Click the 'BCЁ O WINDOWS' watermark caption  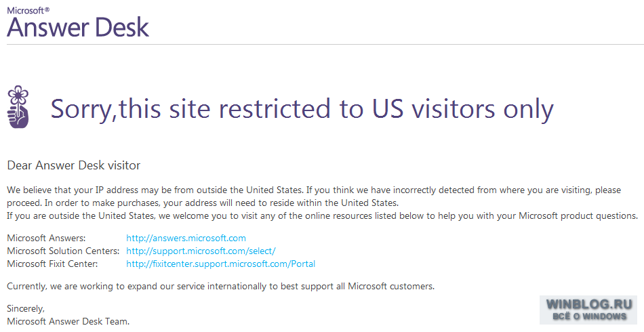pyautogui.click(x=589, y=316)
